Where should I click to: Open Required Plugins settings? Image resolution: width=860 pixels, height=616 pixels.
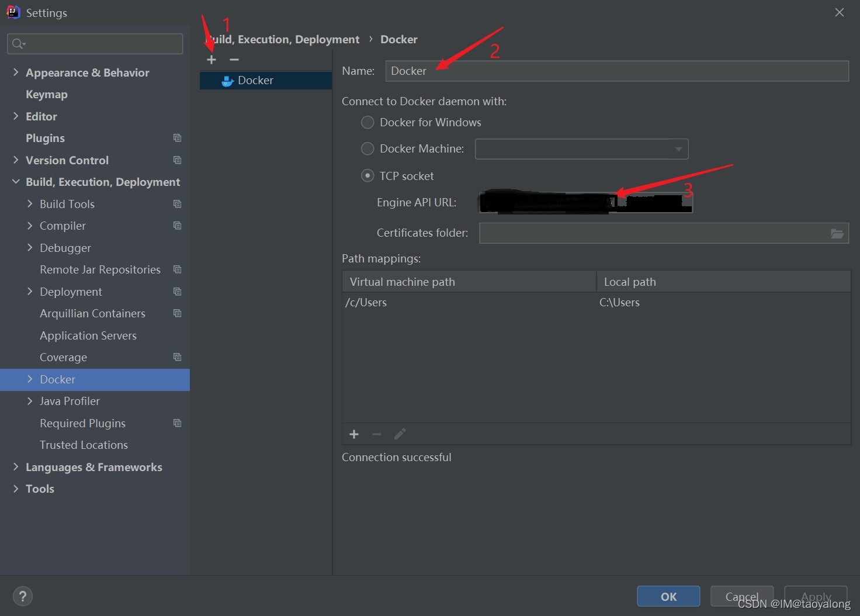pos(82,423)
